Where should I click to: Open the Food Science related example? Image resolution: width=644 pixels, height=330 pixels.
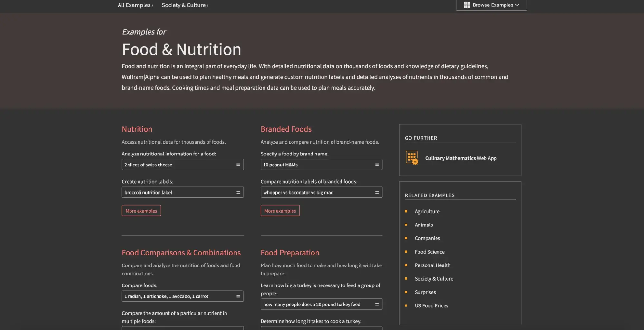click(429, 252)
